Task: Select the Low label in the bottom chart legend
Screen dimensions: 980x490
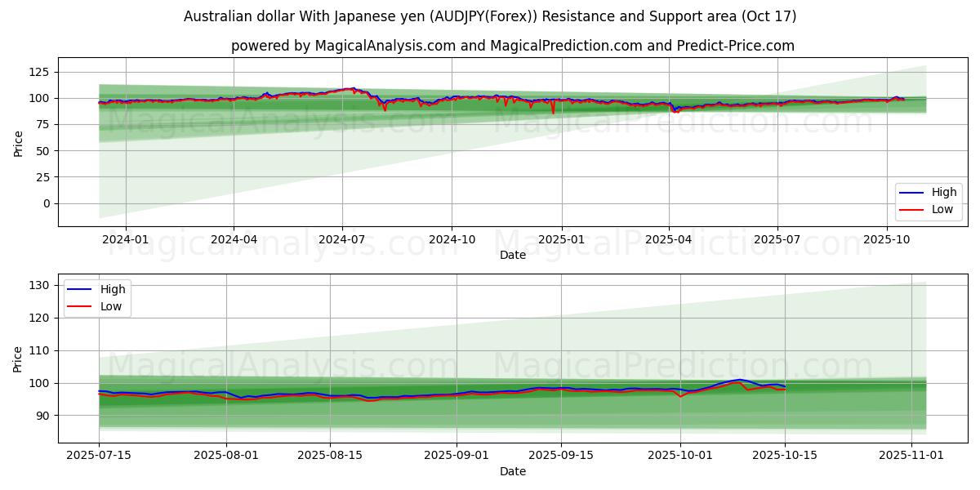Action: click(x=112, y=306)
